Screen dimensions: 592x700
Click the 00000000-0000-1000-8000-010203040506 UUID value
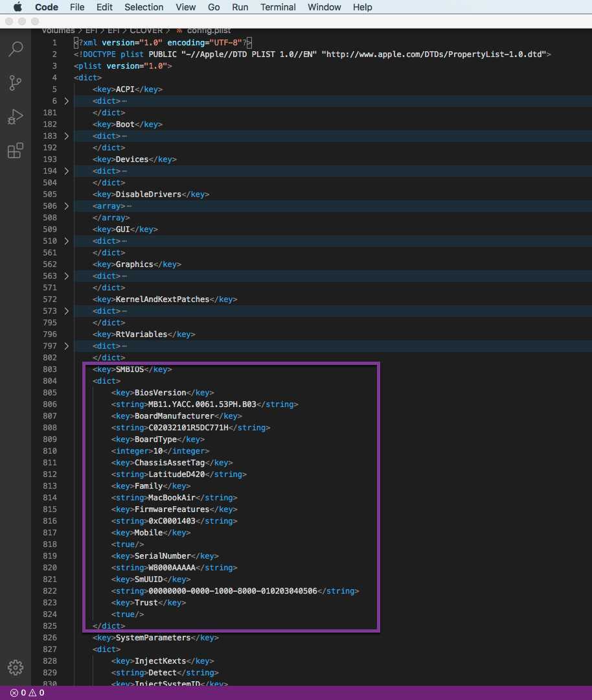click(x=233, y=590)
